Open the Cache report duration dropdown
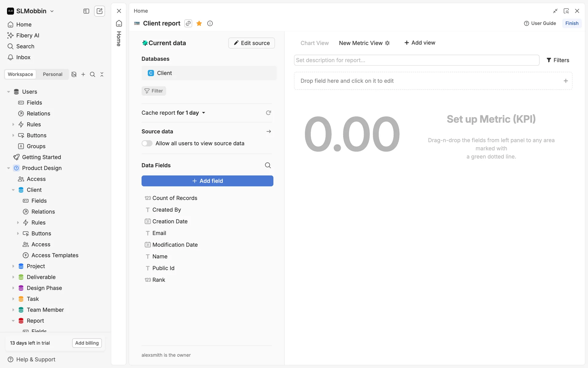The height and width of the screenshot is (368, 588). click(203, 113)
